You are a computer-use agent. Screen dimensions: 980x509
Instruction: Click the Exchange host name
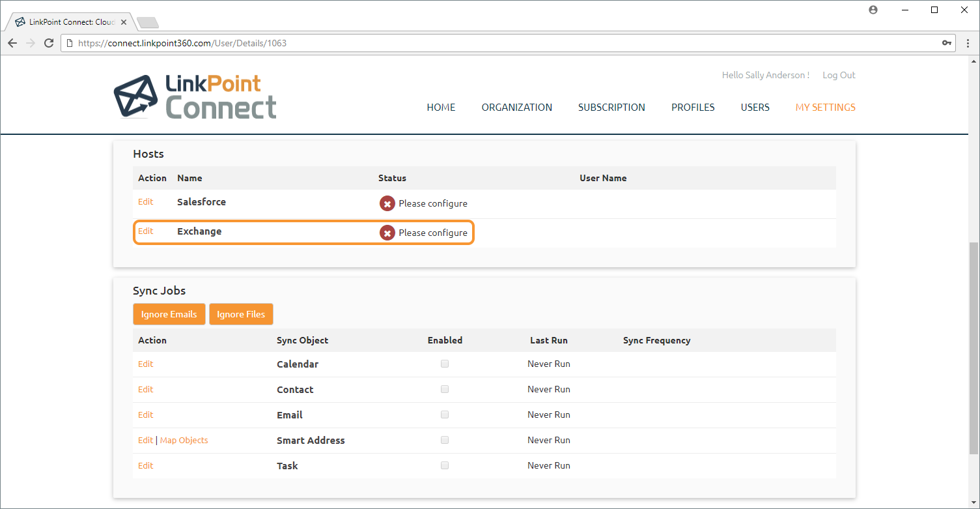coord(199,231)
